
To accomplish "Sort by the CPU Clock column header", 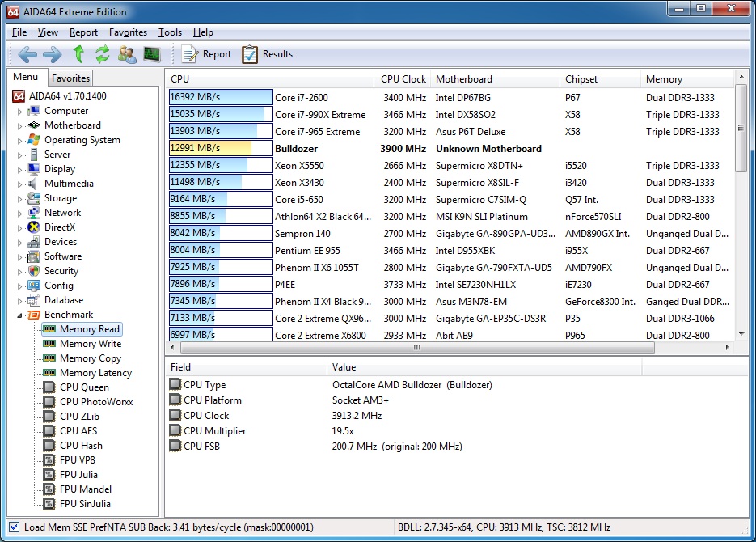I will [x=403, y=79].
